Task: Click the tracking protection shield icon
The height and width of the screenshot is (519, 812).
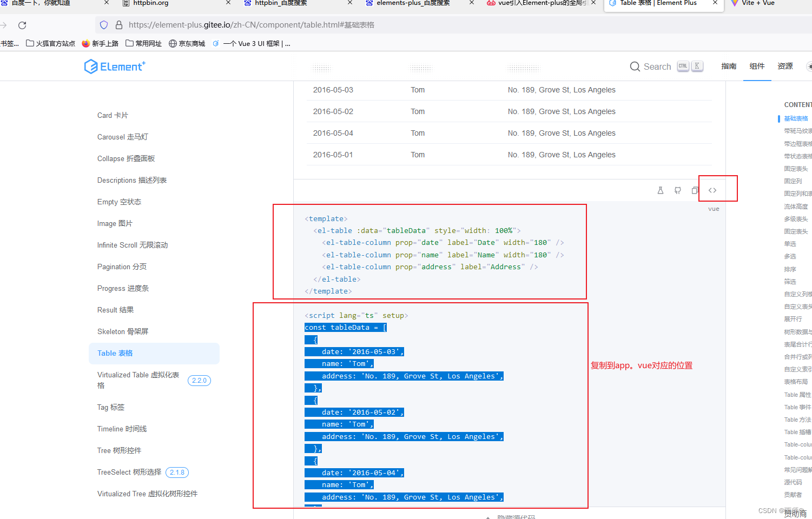Action: point(103,25)
